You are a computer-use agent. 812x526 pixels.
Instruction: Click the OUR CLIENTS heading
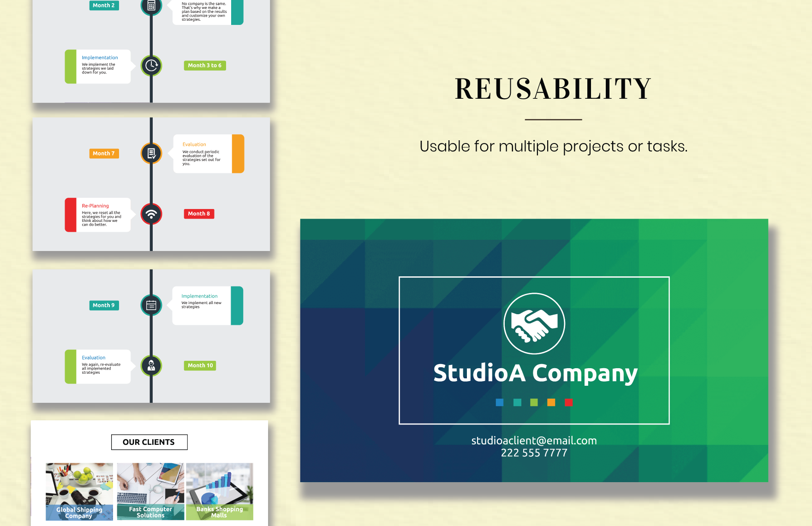[x=149, y=442]
